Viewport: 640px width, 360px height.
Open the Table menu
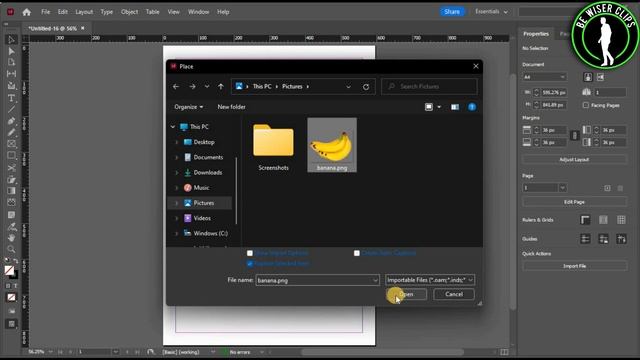coord(153,12)
